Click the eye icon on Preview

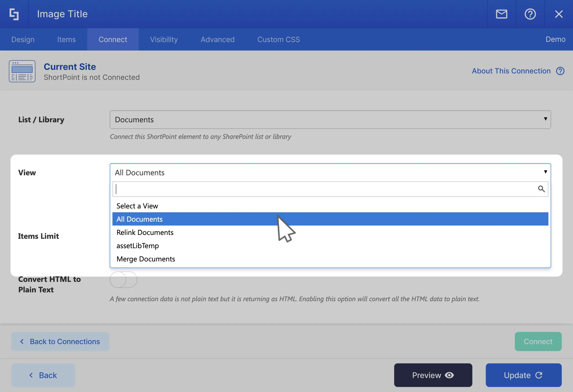click(450, 375)
